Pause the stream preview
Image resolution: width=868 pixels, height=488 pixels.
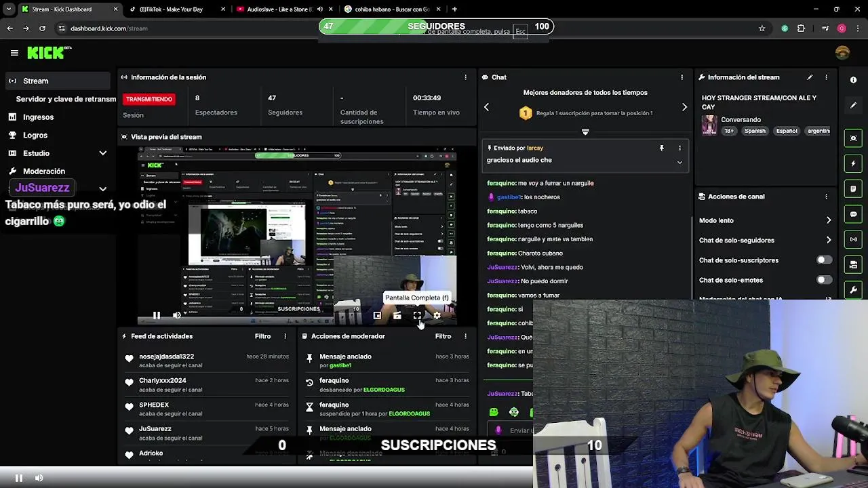[x=157, y=315]
